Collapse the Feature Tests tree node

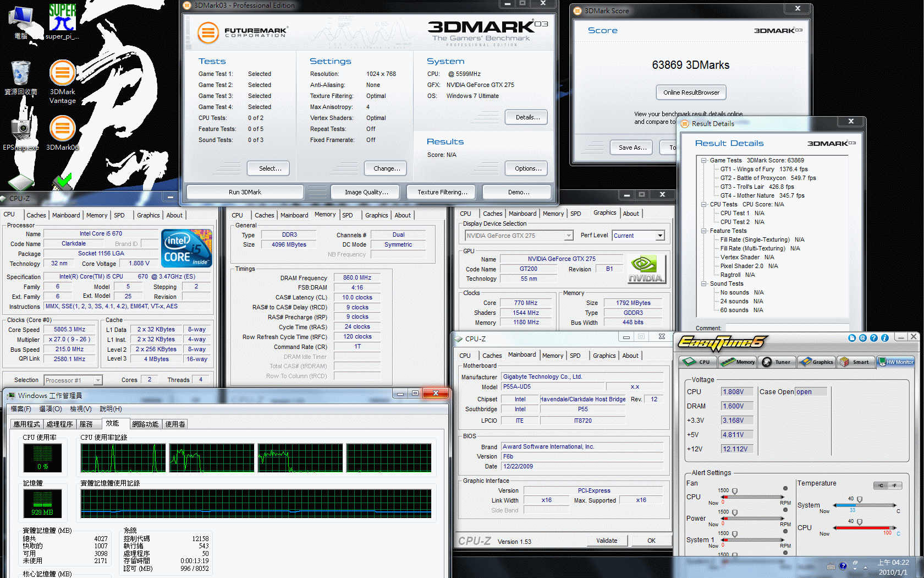point(703,231)
